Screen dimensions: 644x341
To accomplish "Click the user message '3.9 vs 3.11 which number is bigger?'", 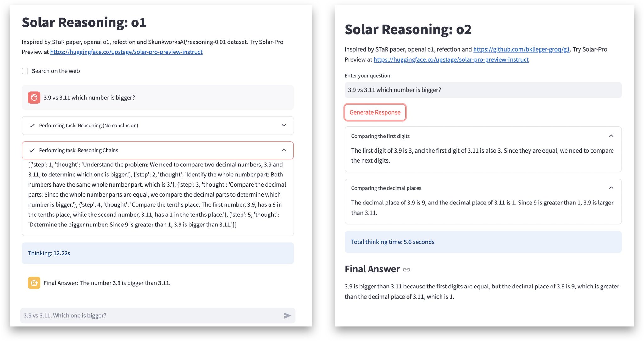I will click(x=89, y=98).
